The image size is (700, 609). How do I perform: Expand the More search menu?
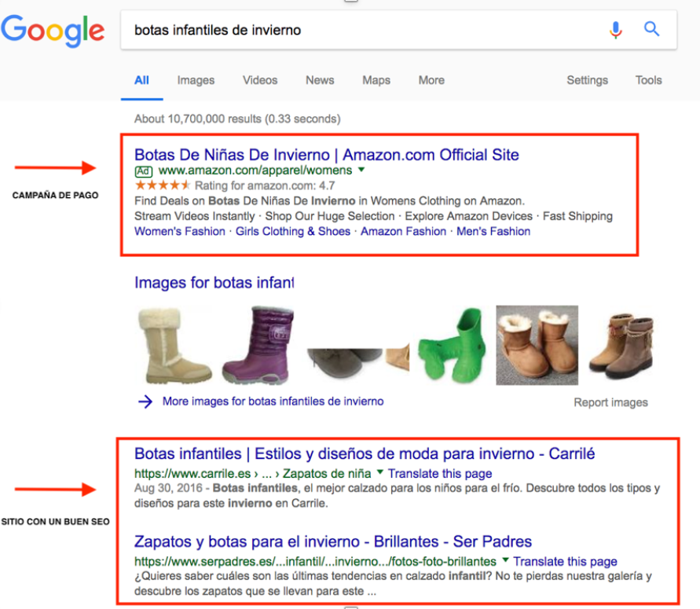[x=431, y=80]
